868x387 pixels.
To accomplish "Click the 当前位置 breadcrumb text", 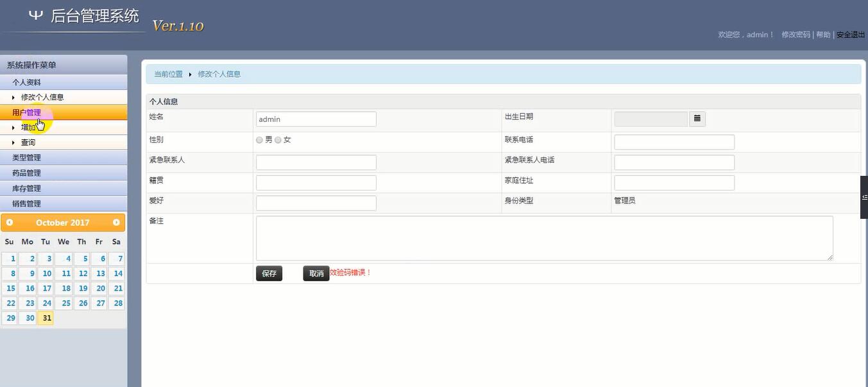I will coord(168,74).
